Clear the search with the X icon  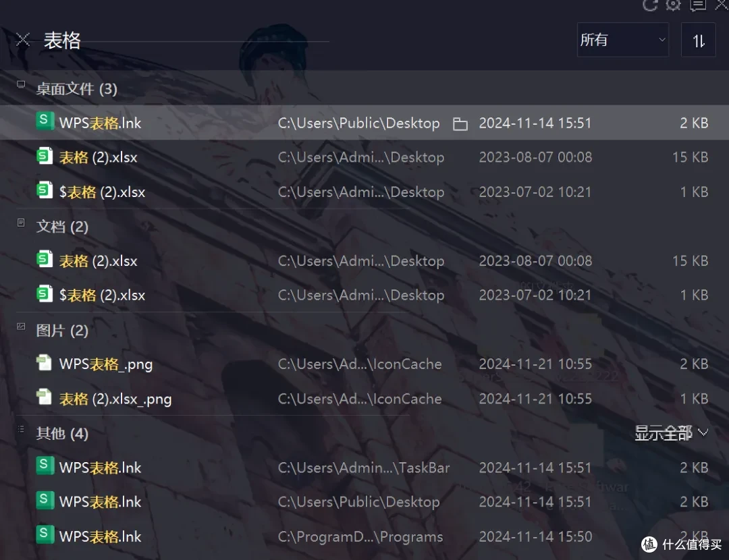pos(23,40)
